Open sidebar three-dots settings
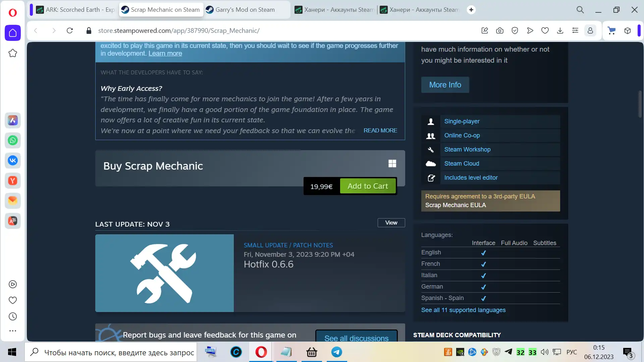Screen dimensions: 644x362 tap(13, 331)
